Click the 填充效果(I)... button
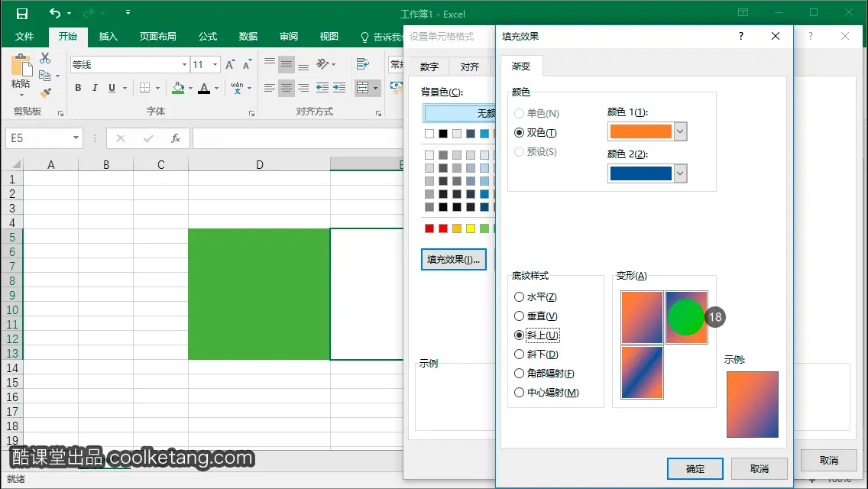This screenshot has width=868, height=489. pyautogui.click(x=453, y=259)
